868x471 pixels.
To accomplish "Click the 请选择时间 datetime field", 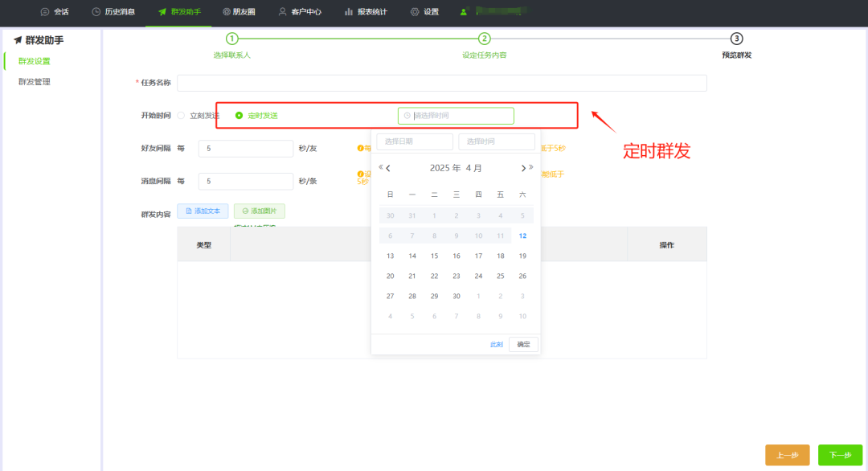I will 457,116.
